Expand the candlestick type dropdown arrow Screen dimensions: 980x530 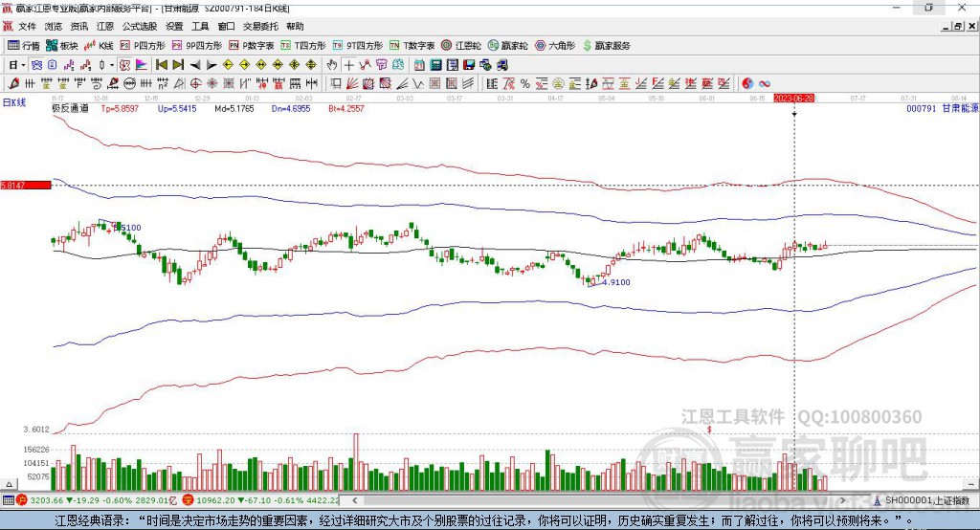coord(112,65)
